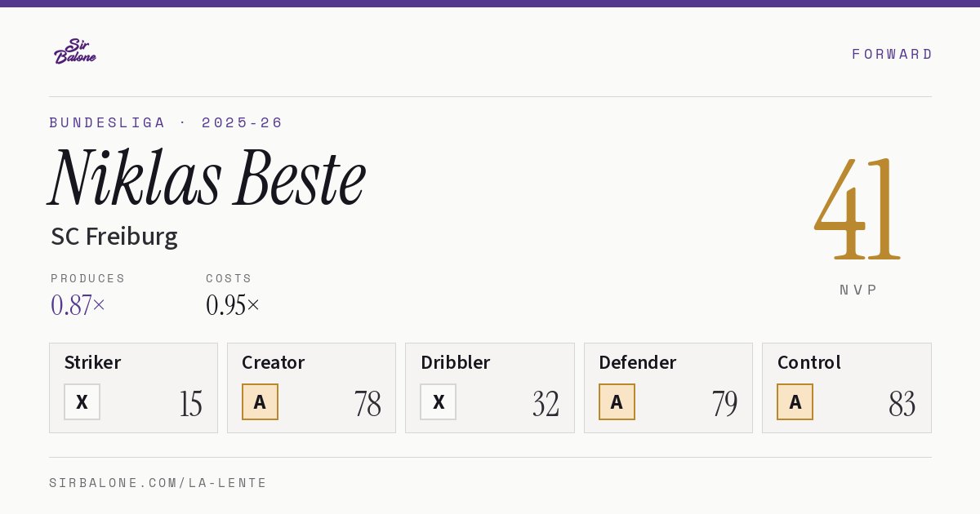Click the SC Freiburg team name
This screenshot has width=980, height=514.
tap(114, 237)
